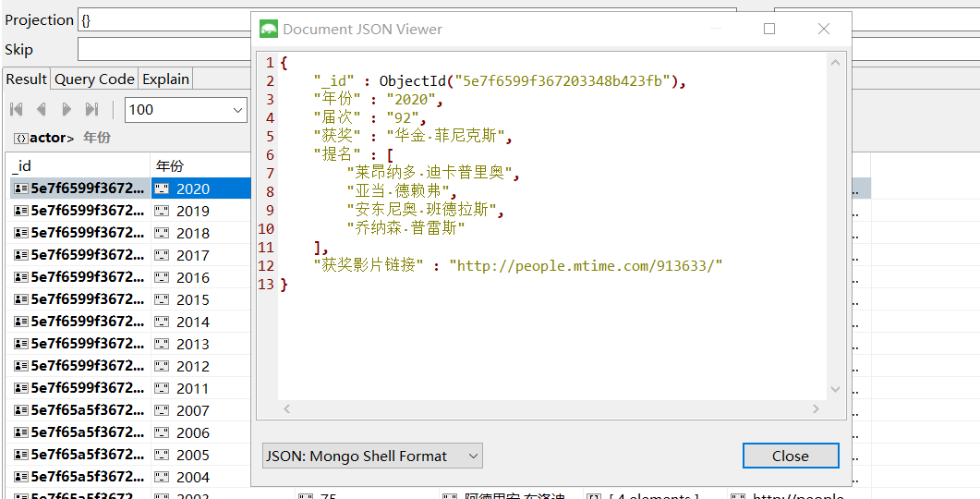Select the row with year 2018
The height and width of the screenshot is (499, 980).
(130, 233)
